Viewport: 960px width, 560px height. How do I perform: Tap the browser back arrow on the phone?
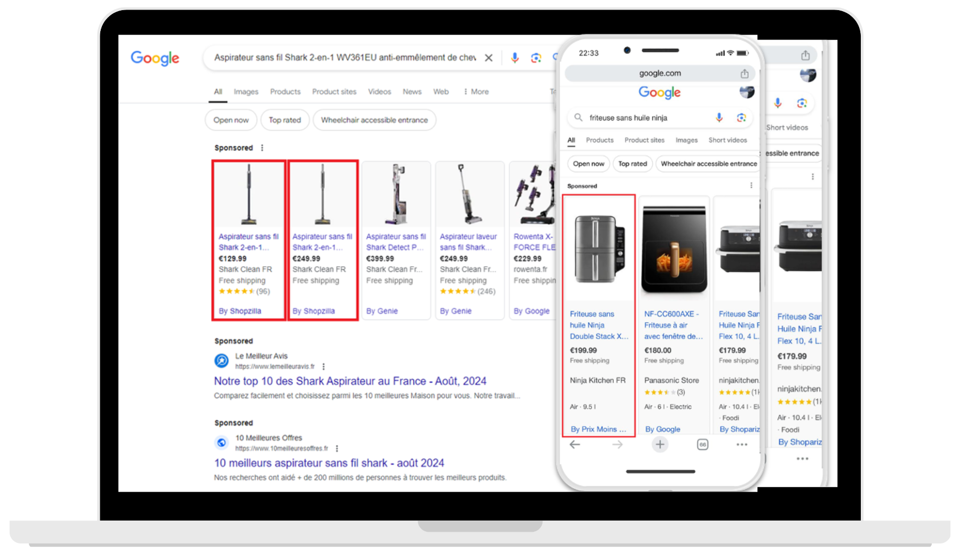[575, 445]
